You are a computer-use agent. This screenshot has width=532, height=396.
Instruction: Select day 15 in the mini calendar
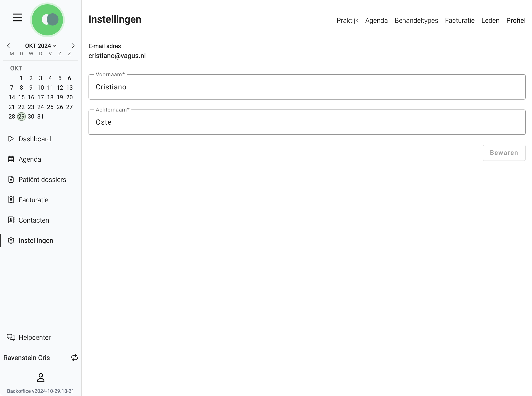point(21,97)
